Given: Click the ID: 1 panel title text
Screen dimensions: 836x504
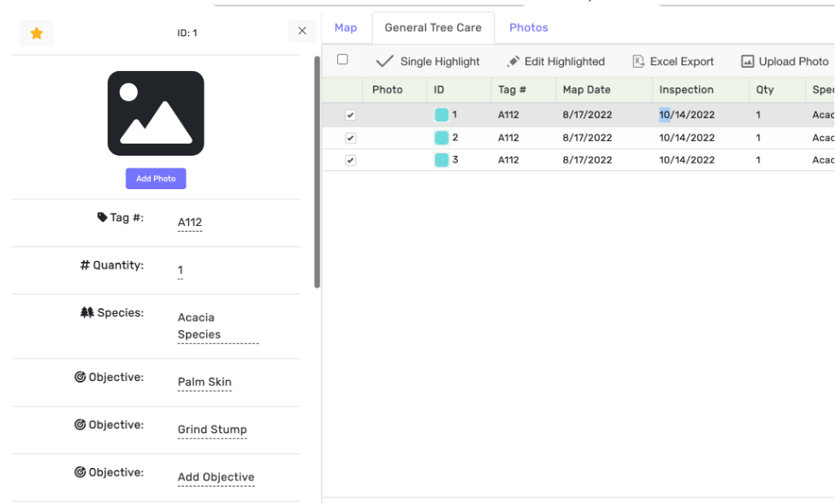Looking at the screenshot, I should (187, 33).
